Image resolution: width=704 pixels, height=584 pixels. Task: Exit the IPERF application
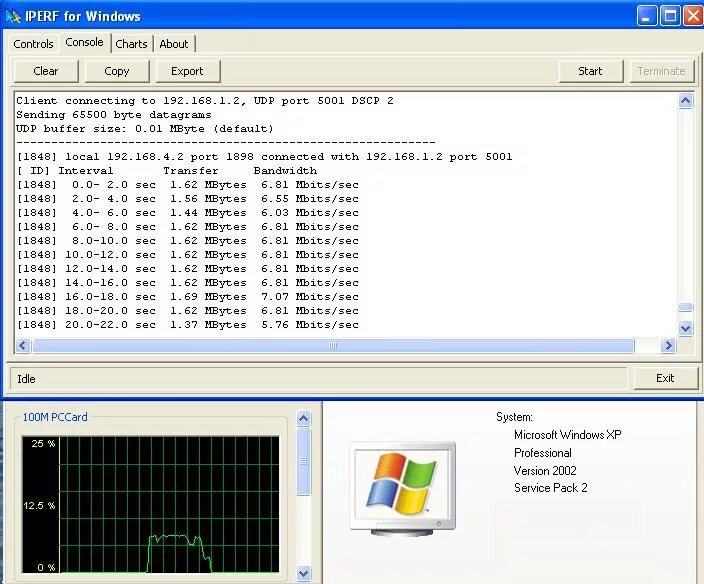665,378
